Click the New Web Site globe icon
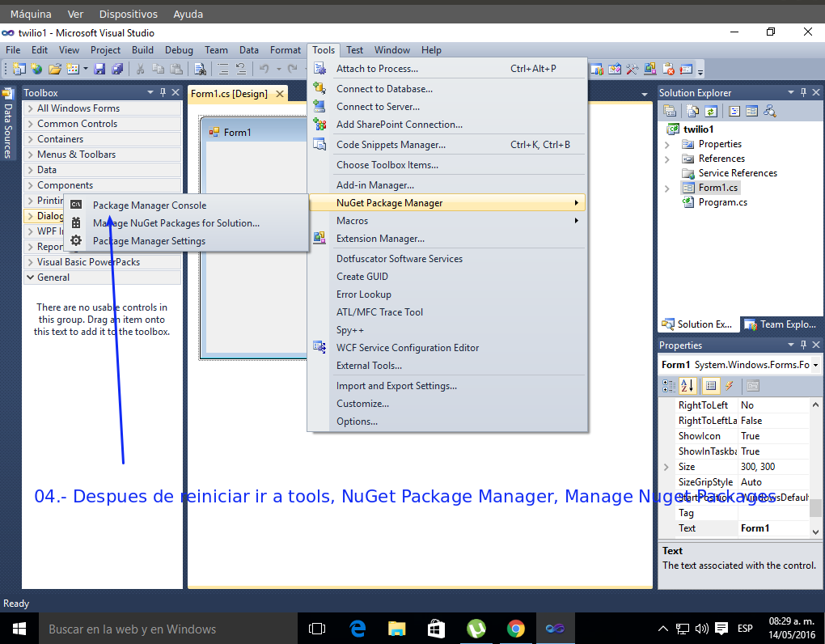This screenshot has height=644, width=825. tap(36, 69)
